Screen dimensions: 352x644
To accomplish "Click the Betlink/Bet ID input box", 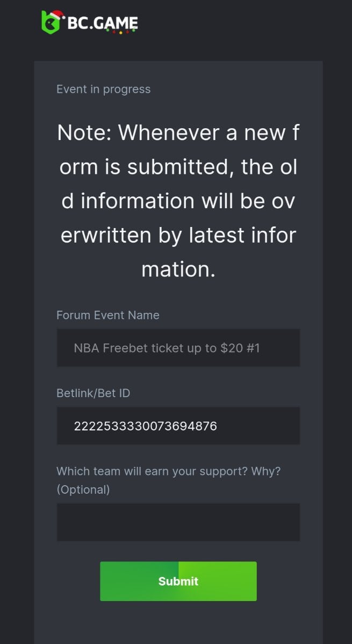I will [178, 426].
